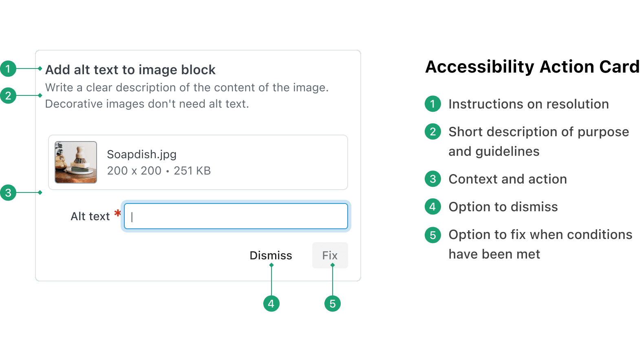
Task: Click the Soapdish.jpg file name
Action: (141, 155)
